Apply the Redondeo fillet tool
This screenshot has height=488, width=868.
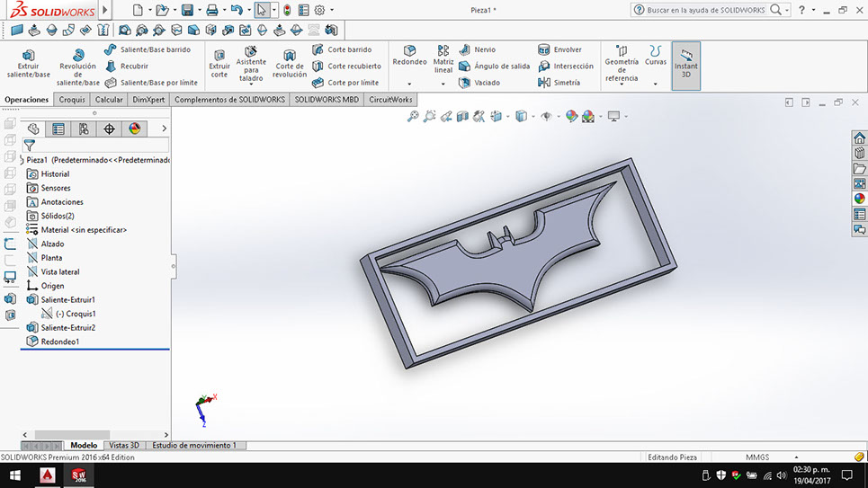[x=409, y=56]
